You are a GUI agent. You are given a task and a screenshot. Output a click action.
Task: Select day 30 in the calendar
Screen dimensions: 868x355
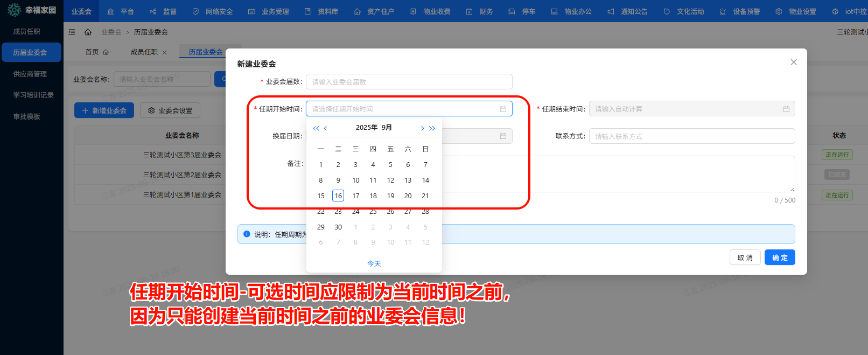pos(338,227)
